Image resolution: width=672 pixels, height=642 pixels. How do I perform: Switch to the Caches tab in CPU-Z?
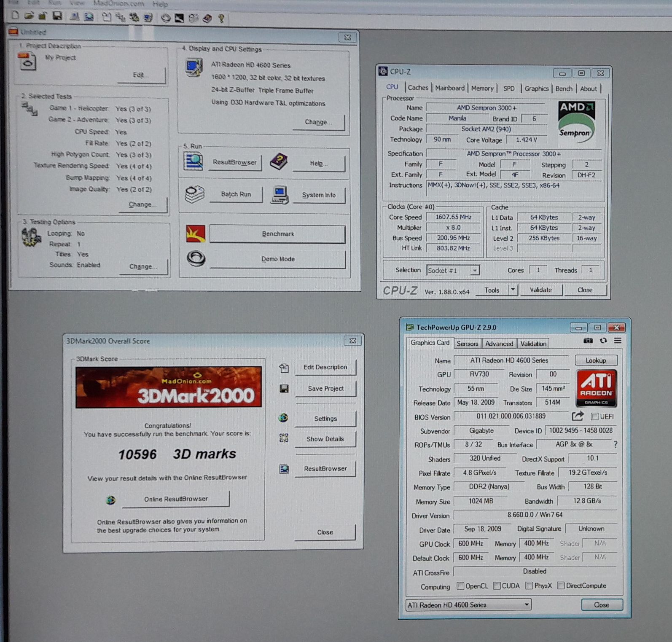[x=418, y=88]
